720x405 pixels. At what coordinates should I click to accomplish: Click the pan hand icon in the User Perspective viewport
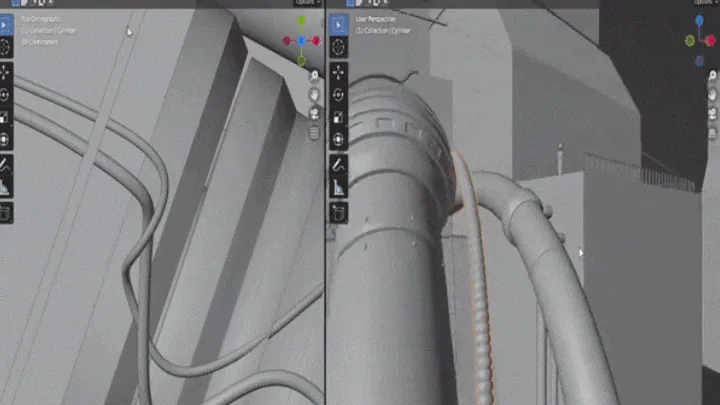(713, 95)
